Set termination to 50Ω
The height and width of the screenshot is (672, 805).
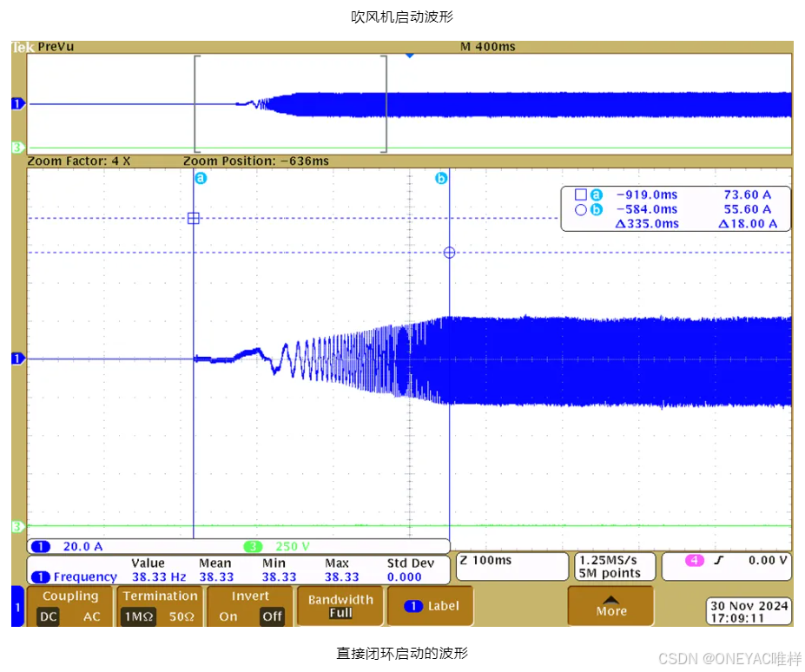pos(181,616)
